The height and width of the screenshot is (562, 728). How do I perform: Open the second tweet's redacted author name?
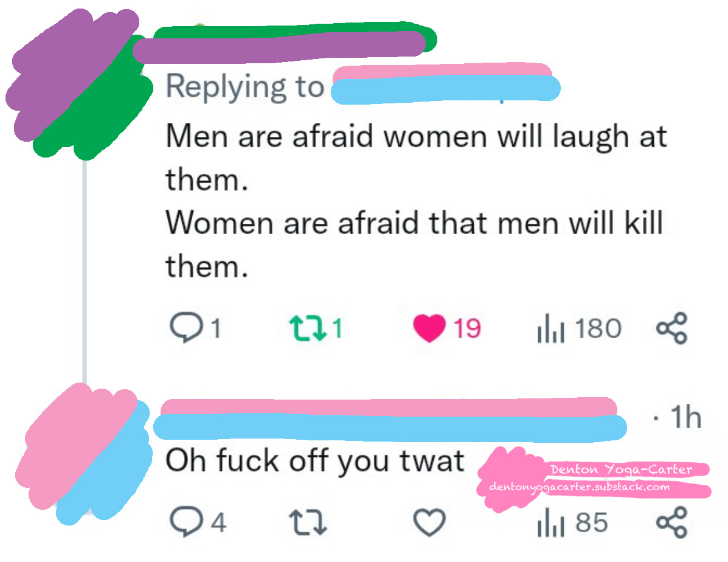390,420
